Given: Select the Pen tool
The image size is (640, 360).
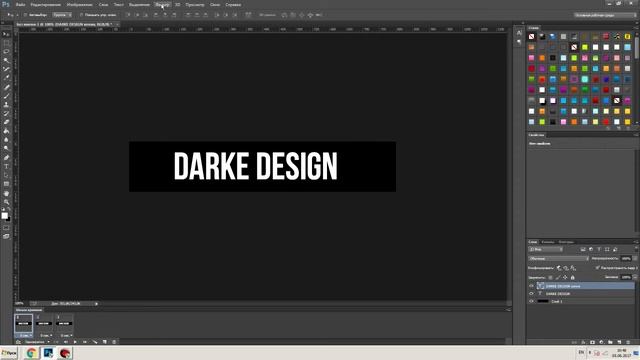Looking at the screenshot, I should coord(6,158).
